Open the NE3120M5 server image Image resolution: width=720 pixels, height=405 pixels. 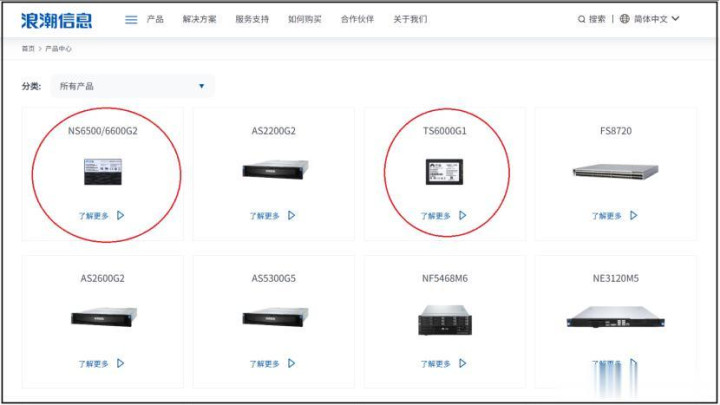616,317
